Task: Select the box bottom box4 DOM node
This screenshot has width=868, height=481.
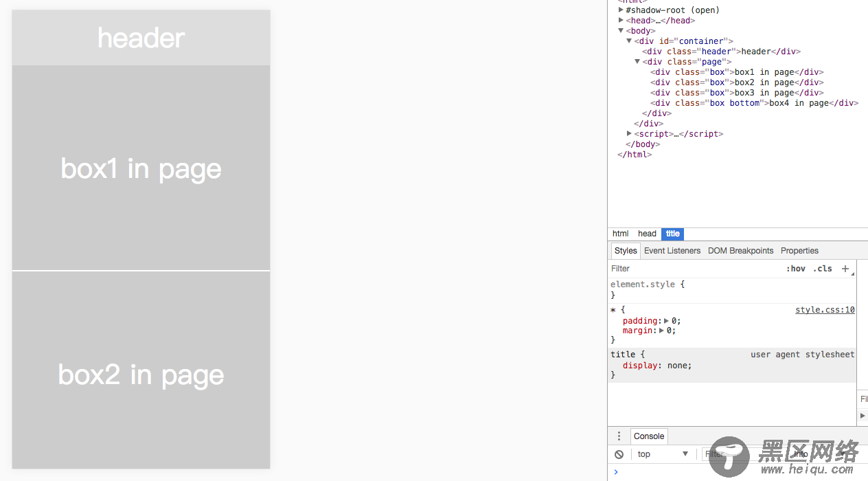Action: [754, 103]
